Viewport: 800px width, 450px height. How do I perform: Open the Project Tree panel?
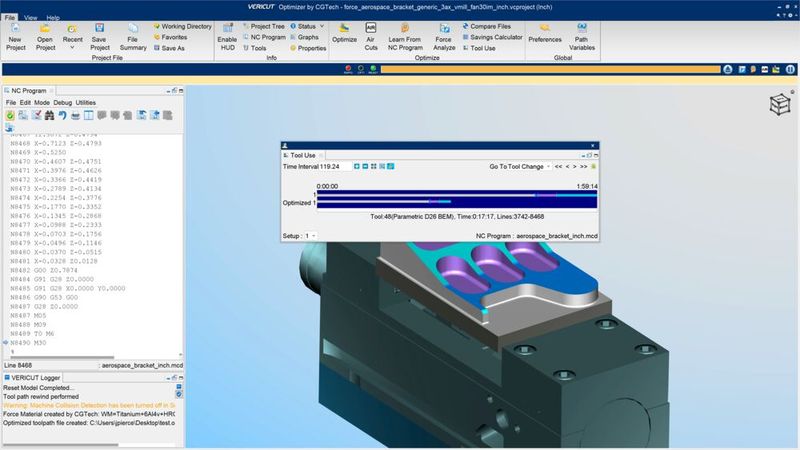point(263,26)
